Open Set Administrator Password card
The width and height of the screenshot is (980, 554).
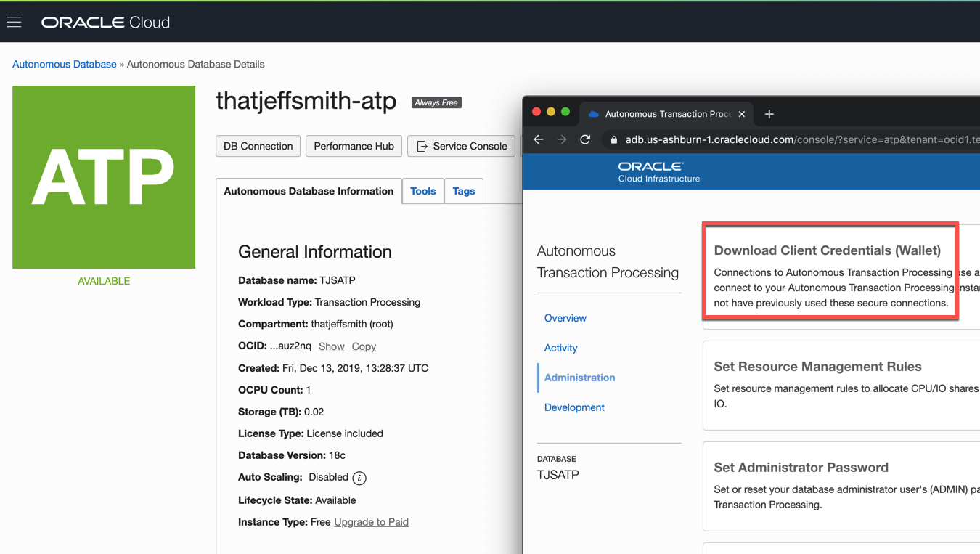(x=841, y=486)
